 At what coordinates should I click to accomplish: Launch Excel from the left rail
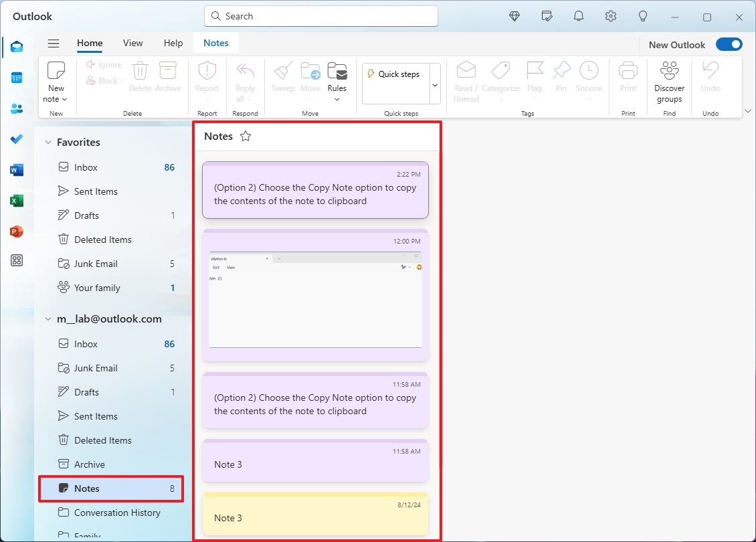click(x=17, y=201)
